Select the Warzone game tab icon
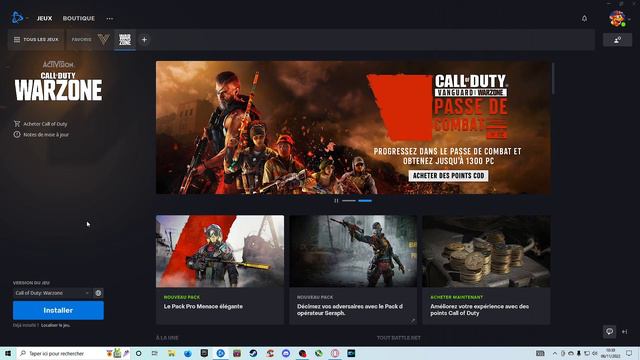This screenshot has height=360, width=640. pyautogui.click(x=125, y=40)
